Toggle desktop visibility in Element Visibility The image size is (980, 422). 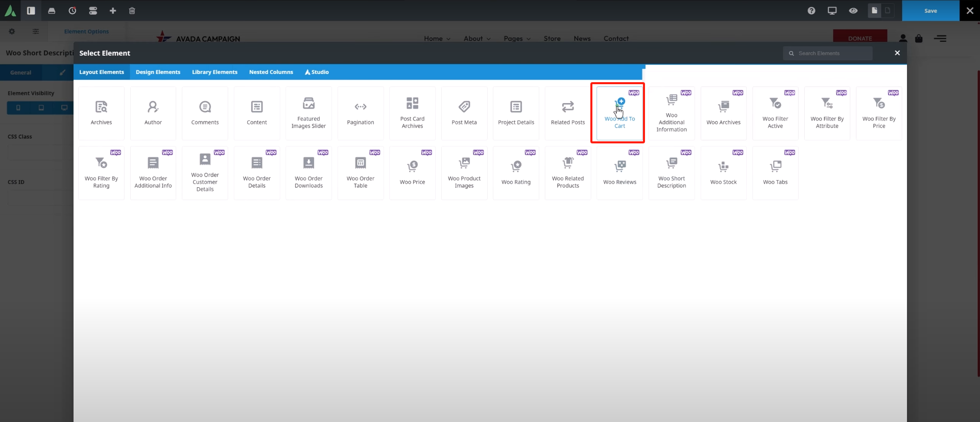click(x=64, y=108)
